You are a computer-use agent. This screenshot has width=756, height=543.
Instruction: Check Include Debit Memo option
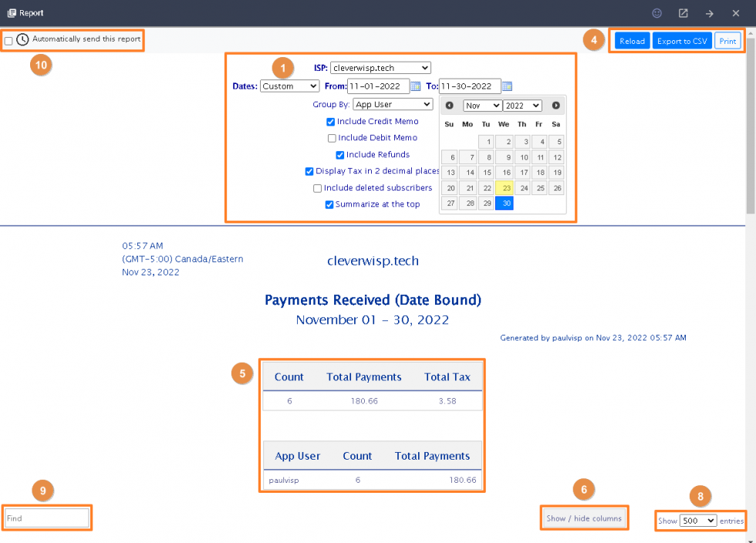(332, 138)
